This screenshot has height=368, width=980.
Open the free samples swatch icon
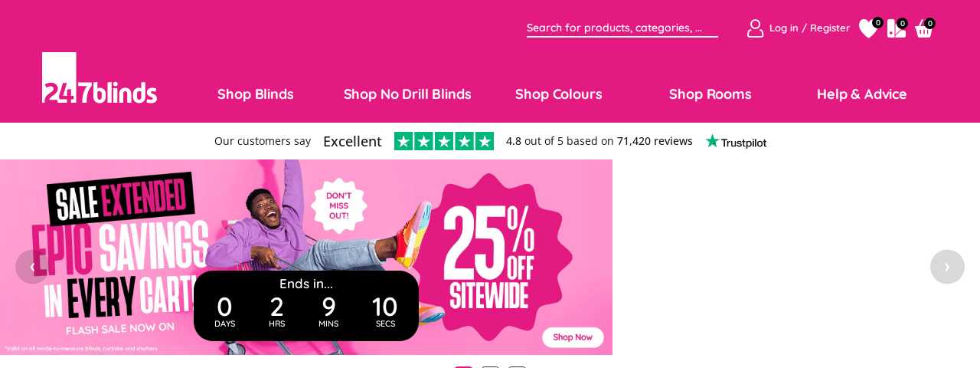tap(896, 29)
